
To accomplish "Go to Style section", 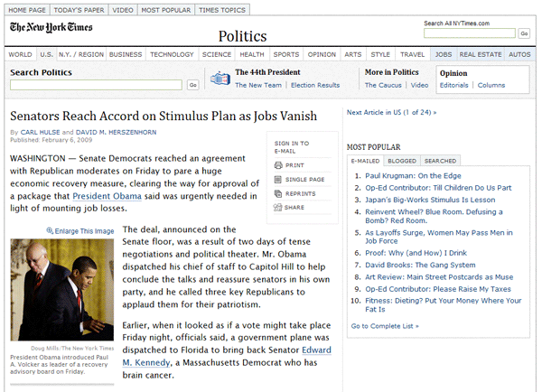I will [380, 54].
